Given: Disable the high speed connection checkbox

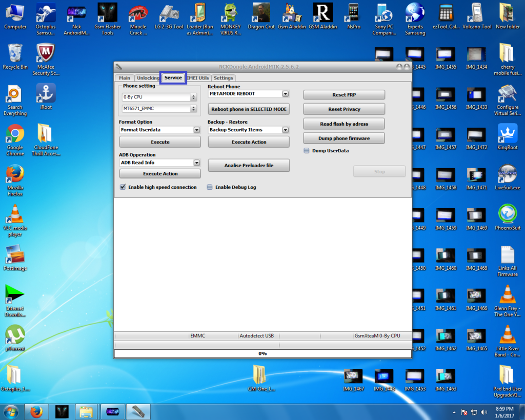Looking at the screenshot, I should point(123,187).
